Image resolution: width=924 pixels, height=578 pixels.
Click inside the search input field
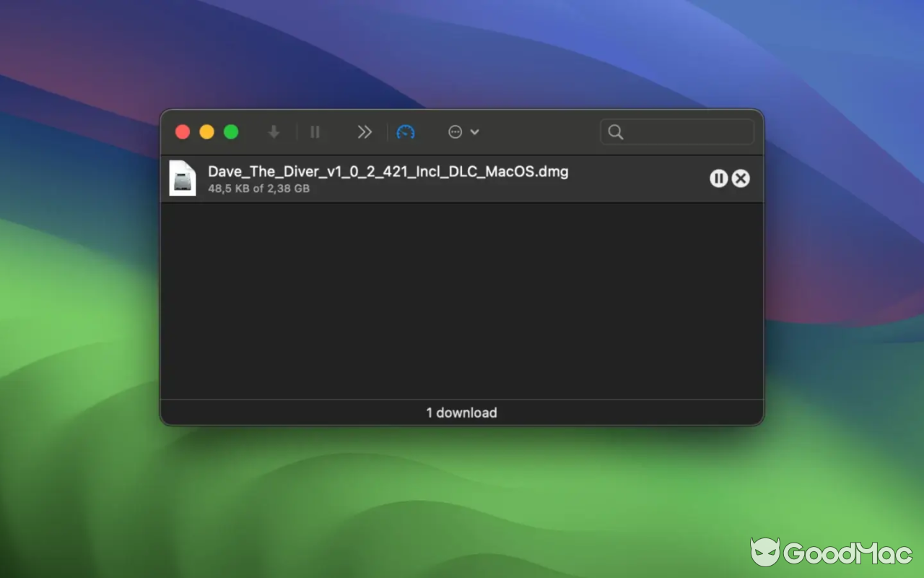[677, 131]
